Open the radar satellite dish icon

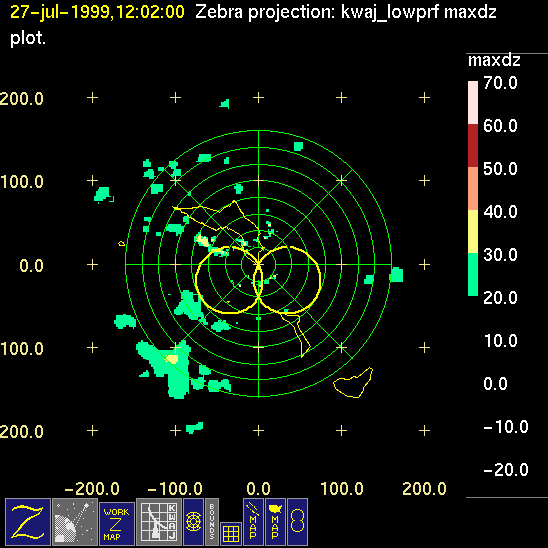click(75, 522)
